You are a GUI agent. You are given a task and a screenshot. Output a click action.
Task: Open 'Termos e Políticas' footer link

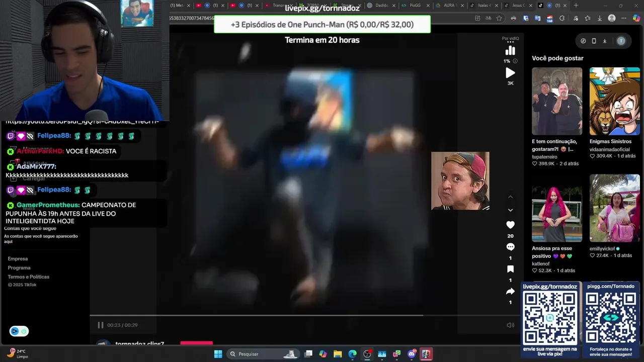[29, 277]
